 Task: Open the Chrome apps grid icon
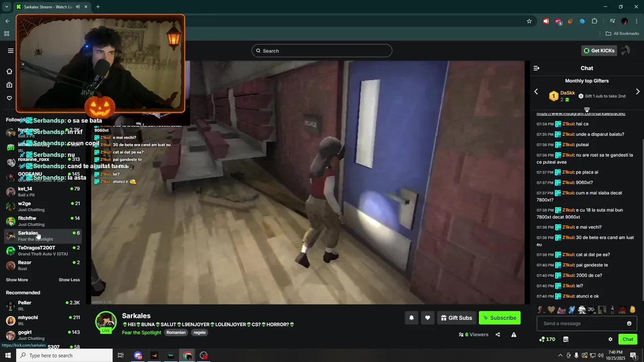[x=7, y=34]
